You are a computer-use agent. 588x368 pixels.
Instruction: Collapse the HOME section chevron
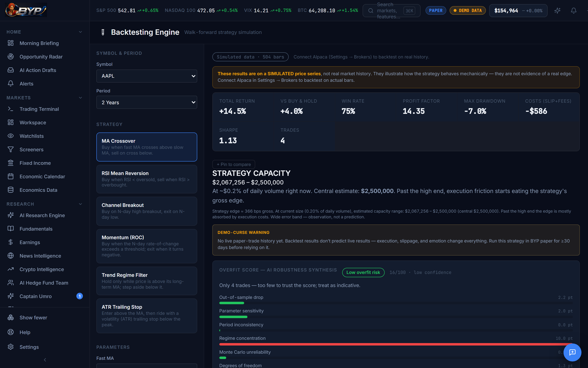(x=80, y=32)
